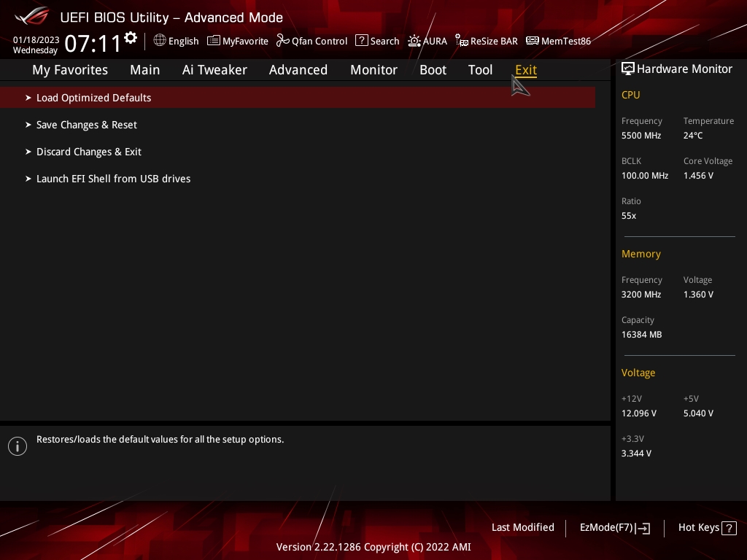
Task: Open Last Modified list
Action: click(x=522, y=528)
